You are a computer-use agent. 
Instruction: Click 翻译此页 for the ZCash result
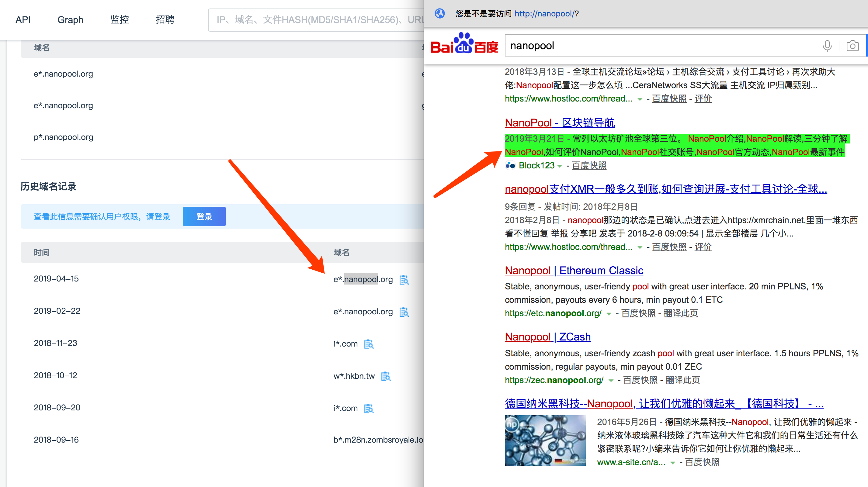[683, 380]
